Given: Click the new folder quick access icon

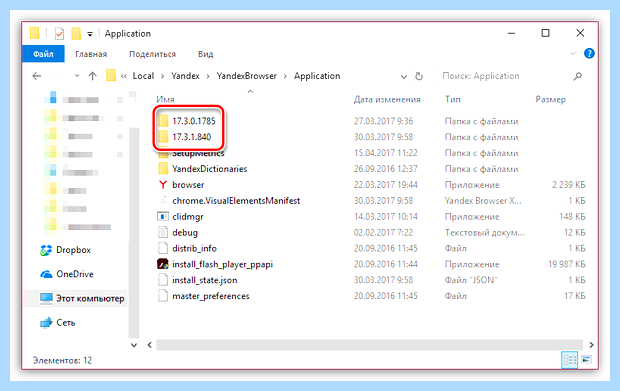Looking at the screenshot, I should point(76,34).
